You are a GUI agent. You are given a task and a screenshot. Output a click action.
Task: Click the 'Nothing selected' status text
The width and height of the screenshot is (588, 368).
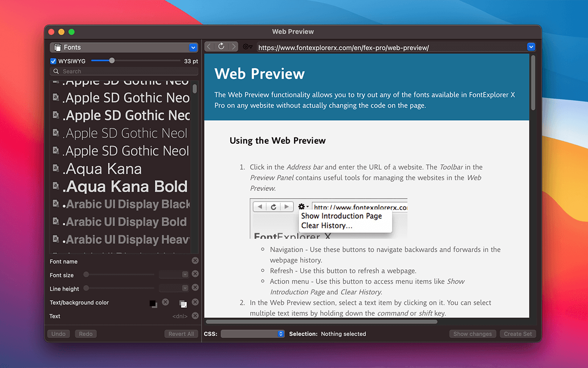(x=343, y=334)
